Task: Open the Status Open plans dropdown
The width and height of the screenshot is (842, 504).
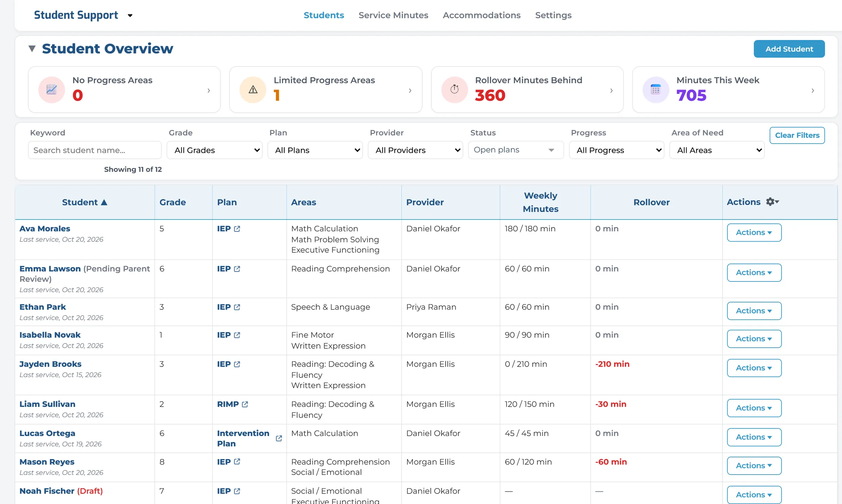Action: (x=516, y=150)
